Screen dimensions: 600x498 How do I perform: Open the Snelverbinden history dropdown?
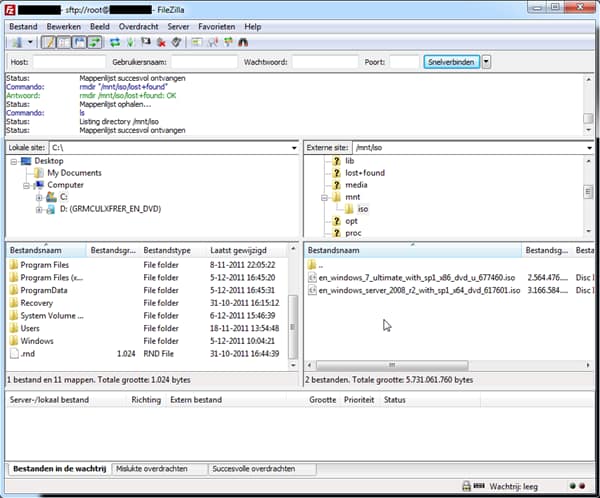coord(486,62)
